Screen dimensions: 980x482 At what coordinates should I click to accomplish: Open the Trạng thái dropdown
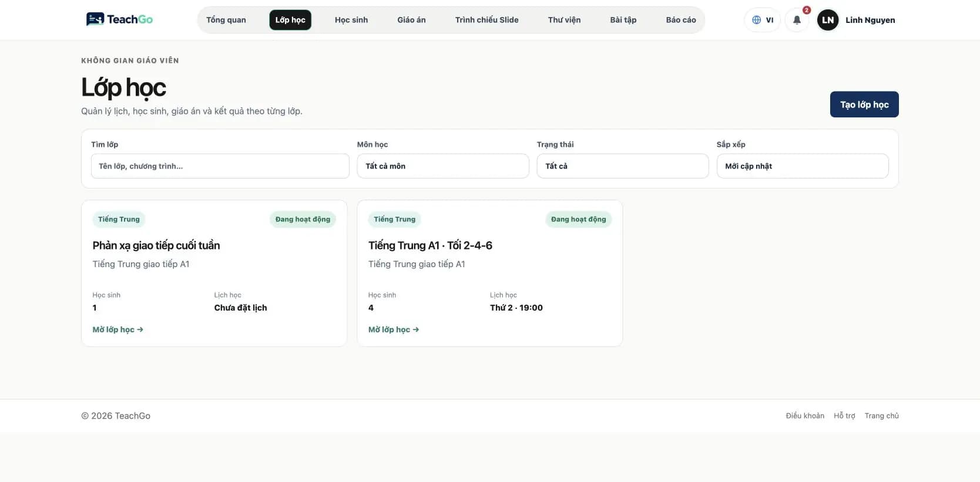point(623,166)
